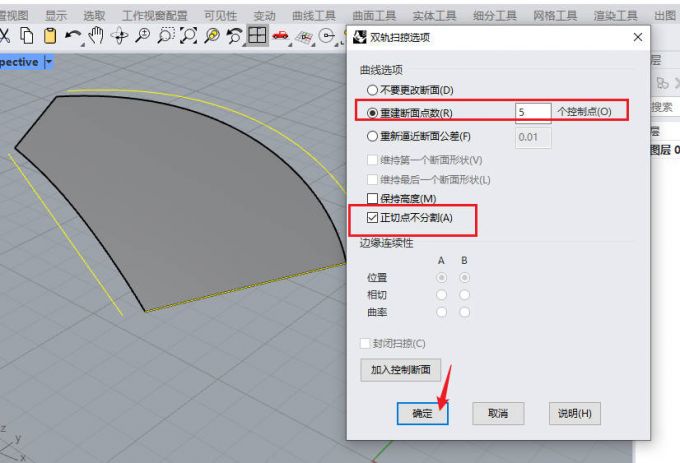The width and height of the screenshot is (680, 463).
Task: Click the yellow Paste clipboard icon
Action: [50, 36]
